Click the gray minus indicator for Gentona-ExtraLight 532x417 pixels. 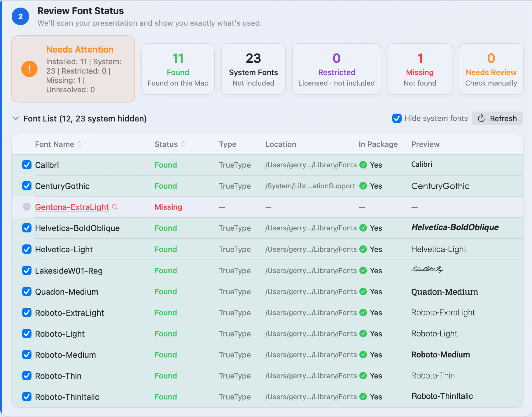pos(27,207)
